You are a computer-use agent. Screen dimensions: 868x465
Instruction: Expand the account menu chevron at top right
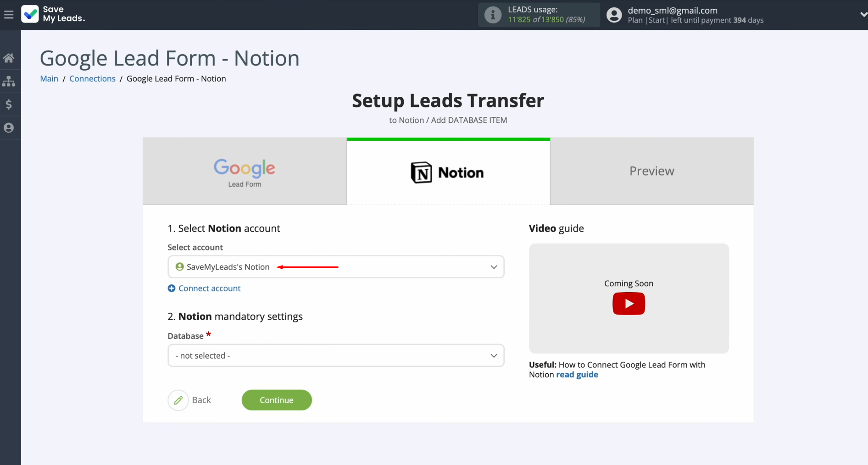pyautogui.click(x=863, y=15)
